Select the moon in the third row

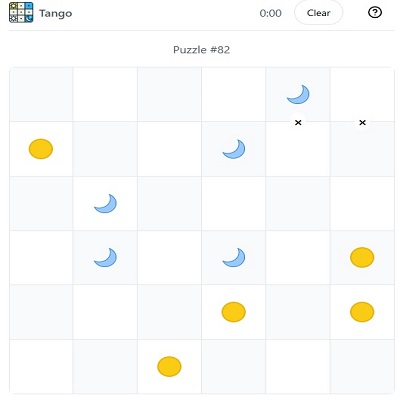pos(105,203)
